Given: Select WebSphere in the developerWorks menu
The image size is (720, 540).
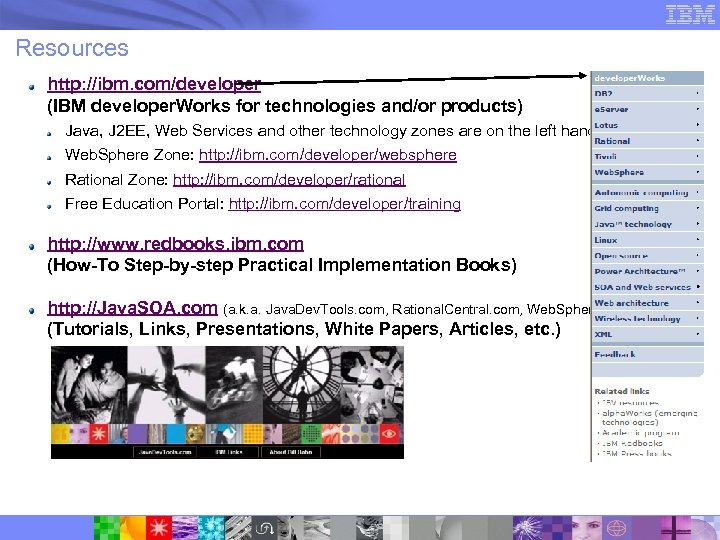Looking at the screenshot, I should coord(647,172).
